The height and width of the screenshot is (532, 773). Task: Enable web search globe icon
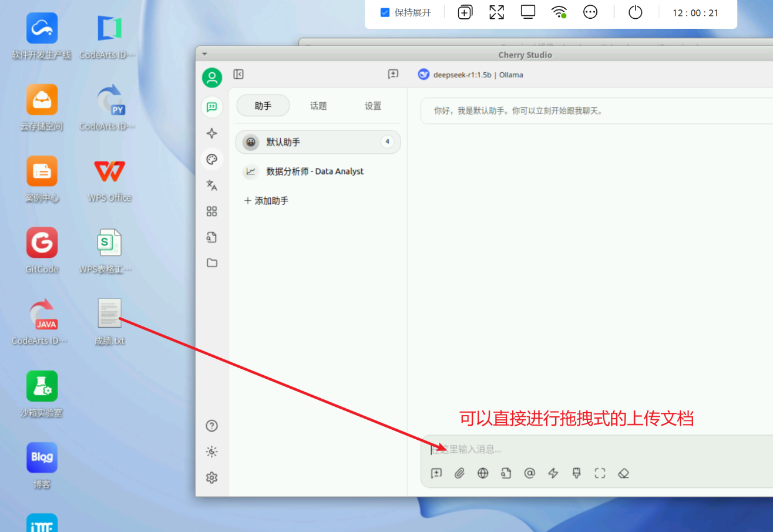coord(483,473)
